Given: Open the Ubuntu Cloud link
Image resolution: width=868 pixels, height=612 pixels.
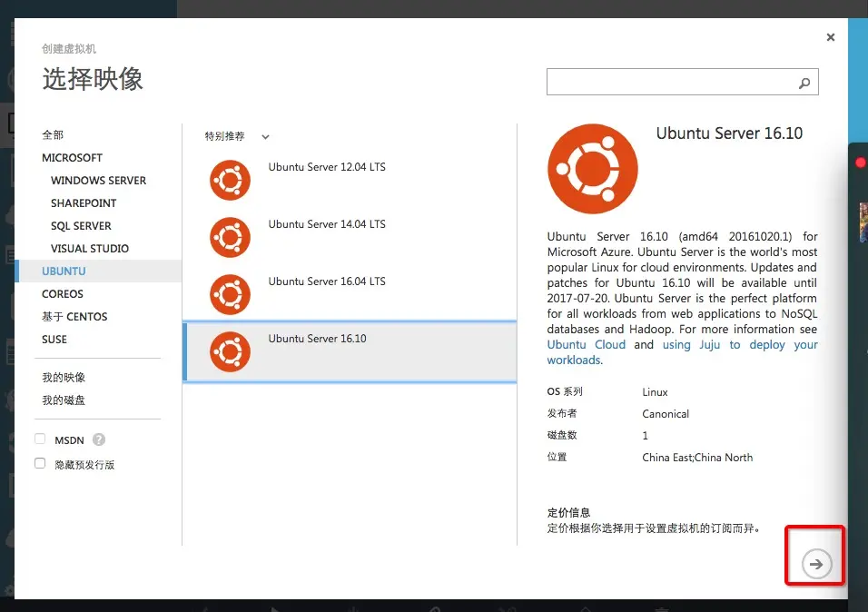Looking at the screenshot, I should click(587, 344).
